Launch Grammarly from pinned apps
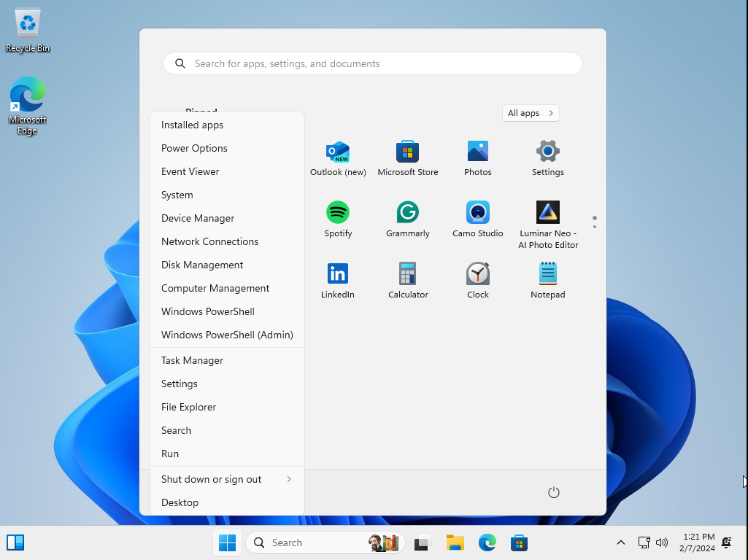Image resolution: width=748 pixels, height=560 pixels. 408,219
